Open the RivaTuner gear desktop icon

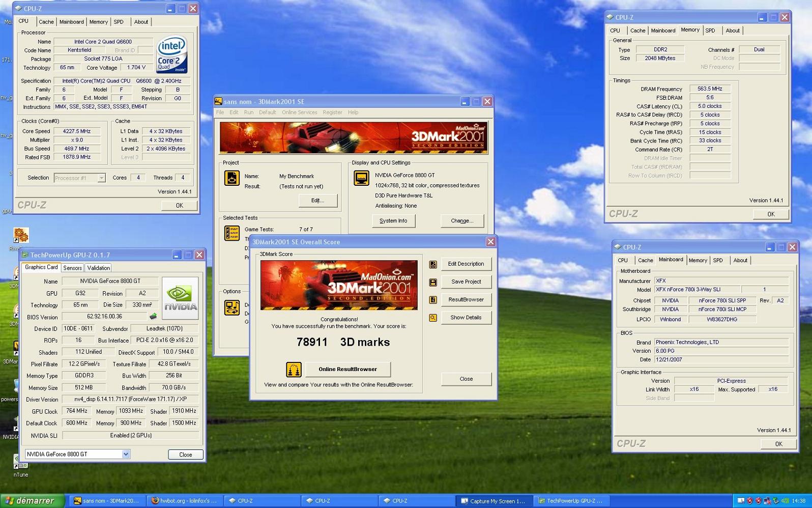pos(21,236)
